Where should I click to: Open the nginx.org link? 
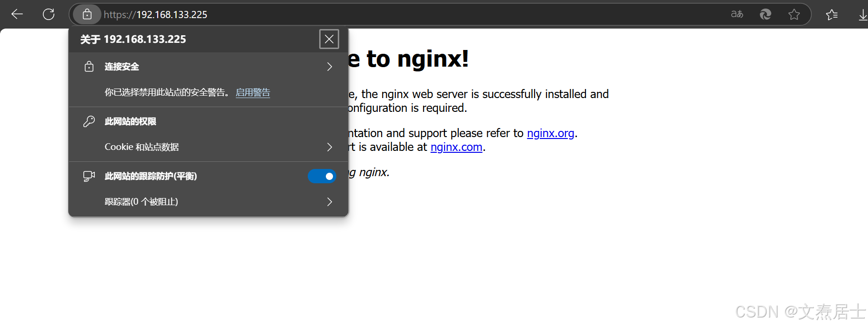pos(550,133)
